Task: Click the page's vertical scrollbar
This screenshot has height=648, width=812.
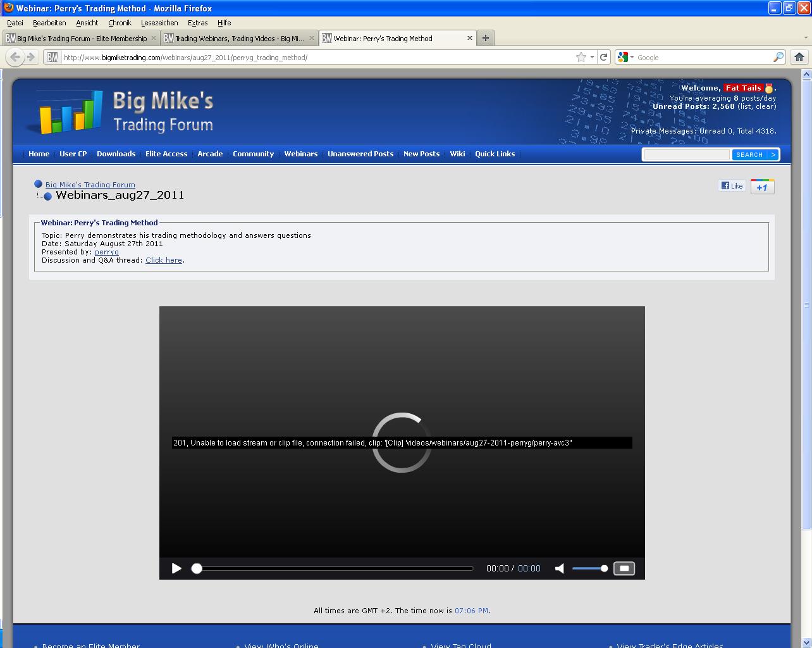Action: tap(806, 304)
